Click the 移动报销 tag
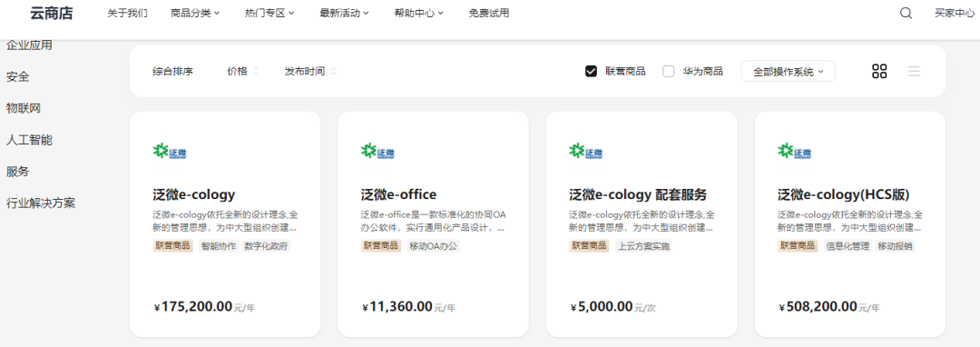The width and height of the screenshot is (980, 347). pyautogui.click(x=895, y=245)
